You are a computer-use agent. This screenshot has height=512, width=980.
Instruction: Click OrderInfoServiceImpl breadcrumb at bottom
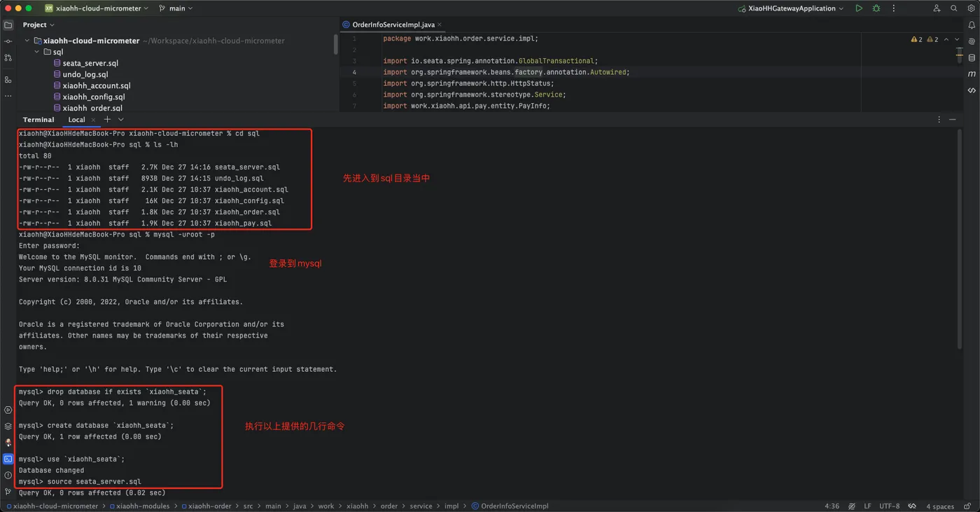510,506
